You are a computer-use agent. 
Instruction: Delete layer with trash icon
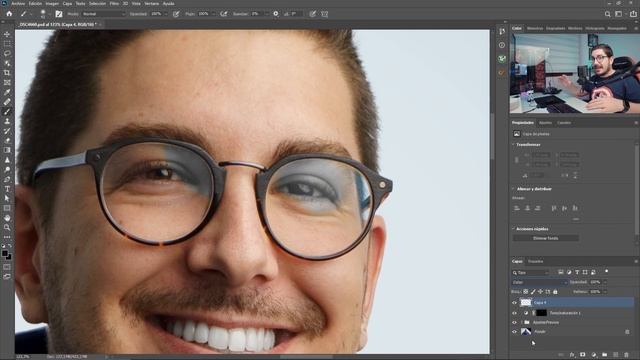coord(627,355)
